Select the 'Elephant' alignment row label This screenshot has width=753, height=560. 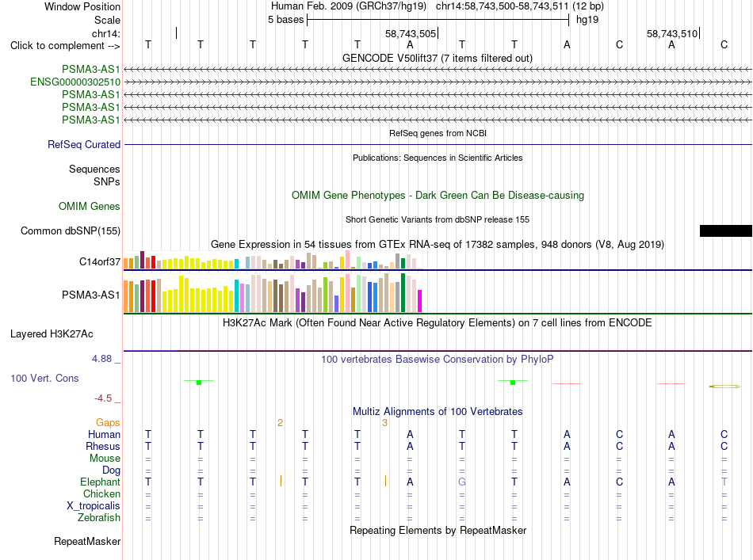[101, 482]
